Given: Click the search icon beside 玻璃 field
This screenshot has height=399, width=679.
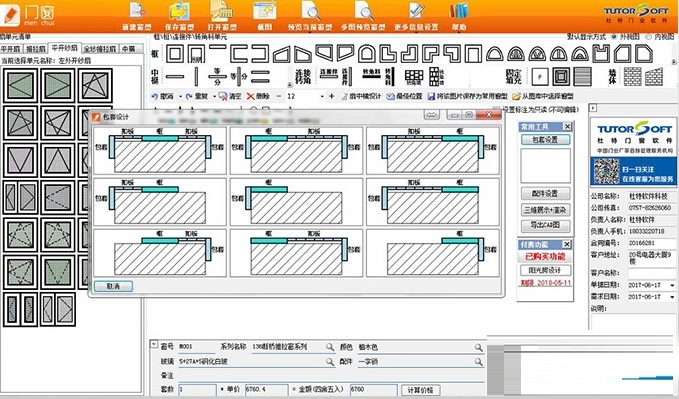Looking at the screenshot, I should coord(330,361).
